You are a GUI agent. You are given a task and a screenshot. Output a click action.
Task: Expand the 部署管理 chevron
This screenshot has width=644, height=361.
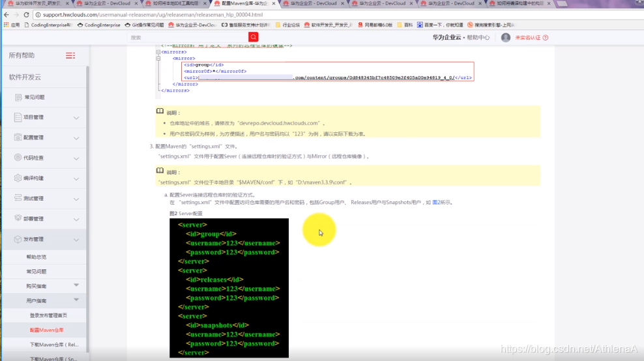click(x=76, y=220)
